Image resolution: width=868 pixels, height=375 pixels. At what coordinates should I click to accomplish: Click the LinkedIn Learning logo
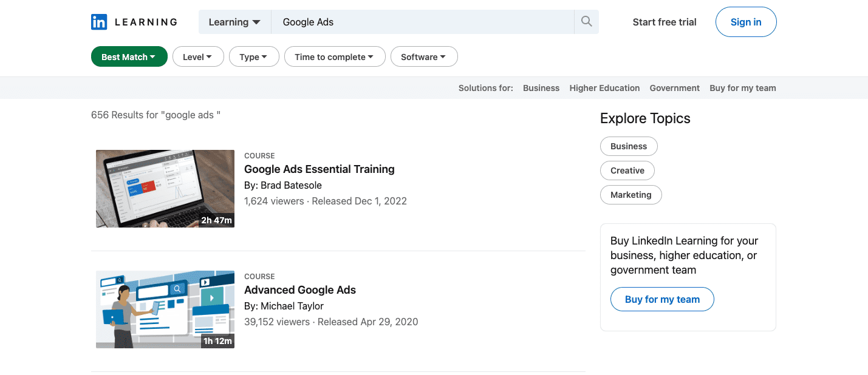(x=134, y=22)
